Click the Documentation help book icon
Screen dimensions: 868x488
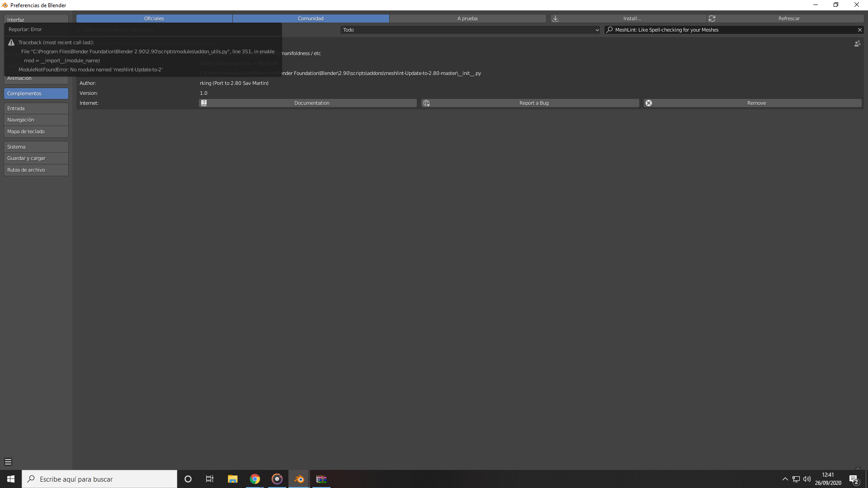pos(204,103)
